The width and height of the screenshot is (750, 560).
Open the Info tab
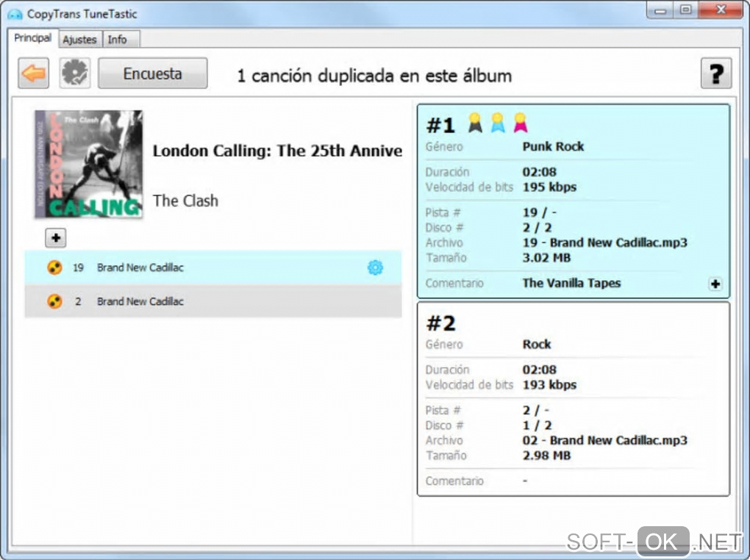(118, 39)
